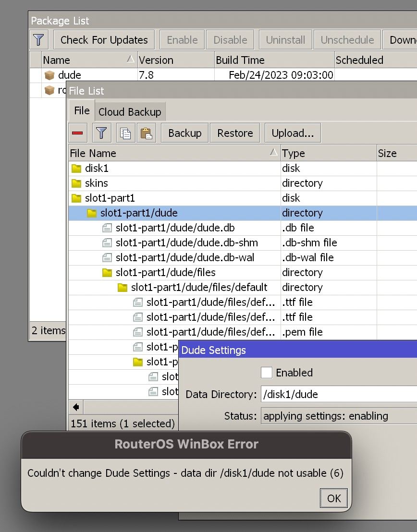Sort packages by Name column header
Image resolution: width=417 pixels, height=532 pixels.
89,60
